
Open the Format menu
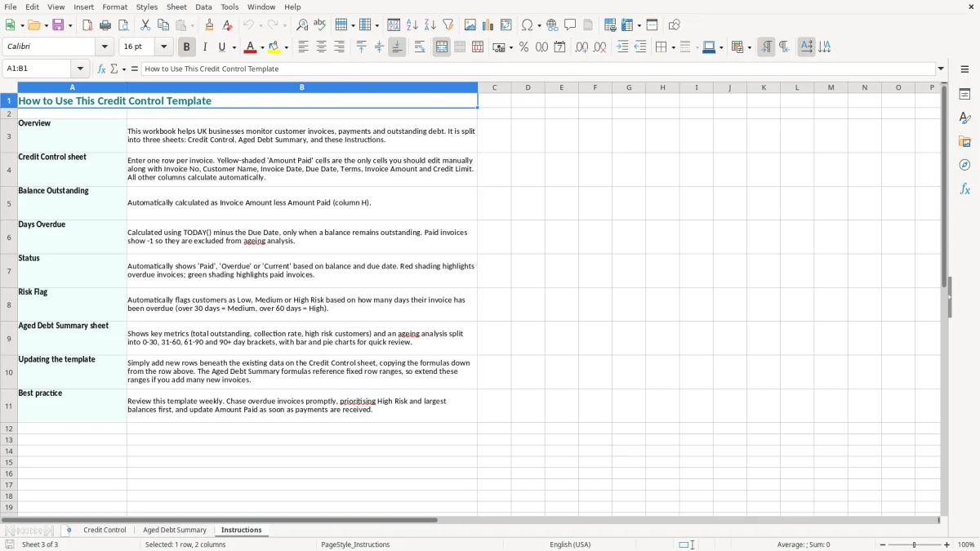pyautogui.click(x=114, y=7)
